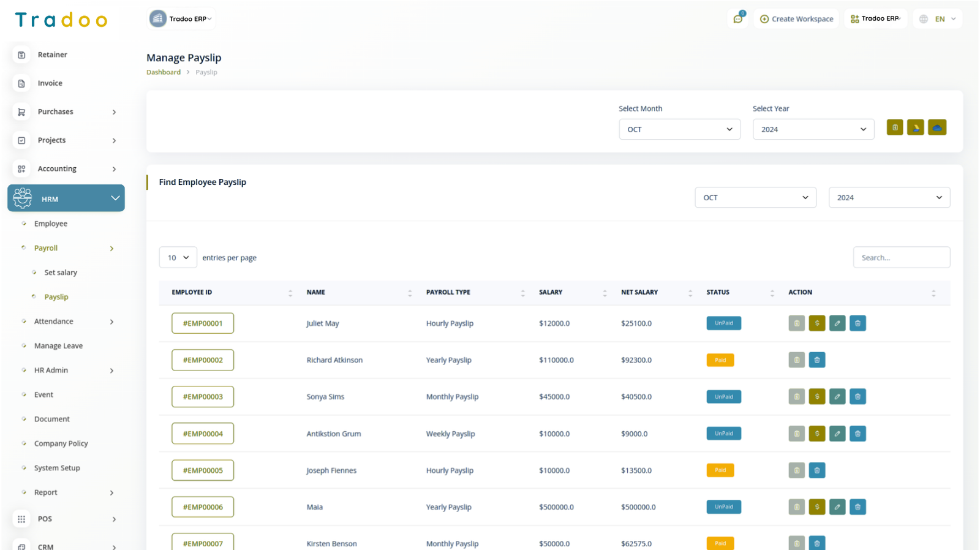
Task: View payslip details icon for Antikstion Grum
Action: pos(796,434)
